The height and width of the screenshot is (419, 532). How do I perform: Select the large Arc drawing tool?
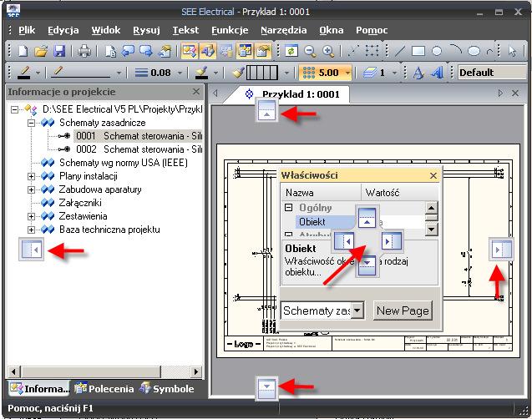(x=455, y=50)
